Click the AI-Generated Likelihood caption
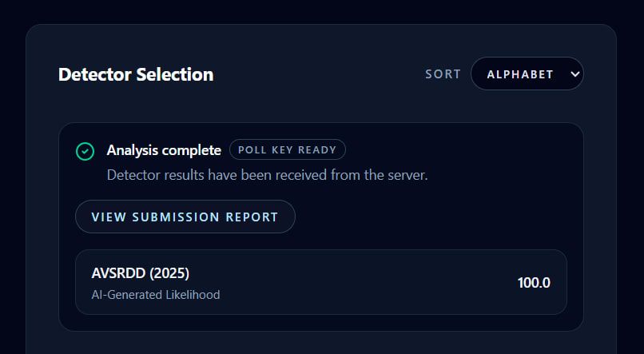The image size is (644, 354). point(156,295)
